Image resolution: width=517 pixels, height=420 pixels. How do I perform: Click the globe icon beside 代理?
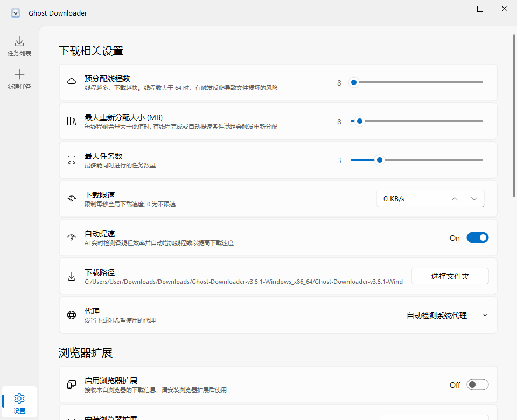pos(72,316)
